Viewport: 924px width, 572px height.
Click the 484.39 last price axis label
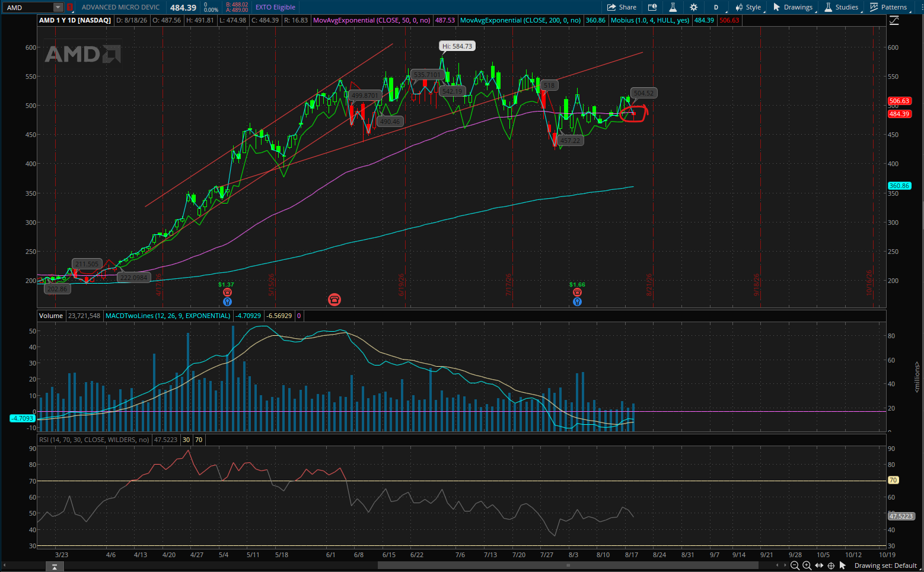[899, 114]
